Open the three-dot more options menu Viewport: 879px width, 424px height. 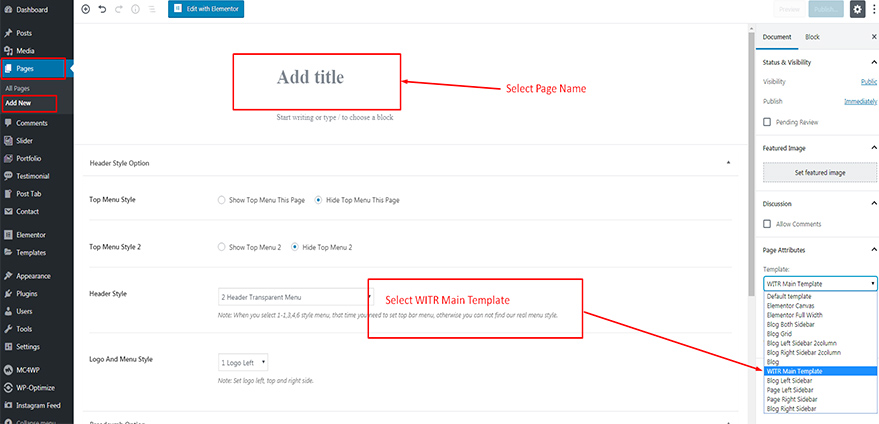tap(874, 9)
